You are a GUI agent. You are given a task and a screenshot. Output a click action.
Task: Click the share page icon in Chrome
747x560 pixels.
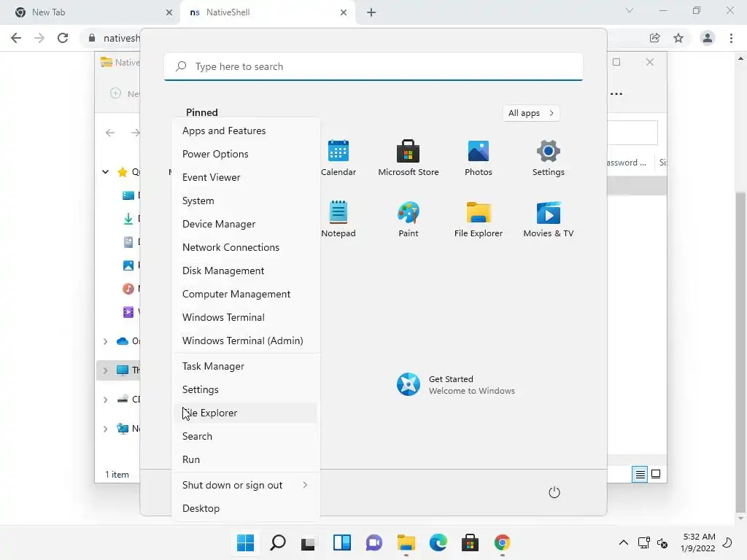click(655, 38)
